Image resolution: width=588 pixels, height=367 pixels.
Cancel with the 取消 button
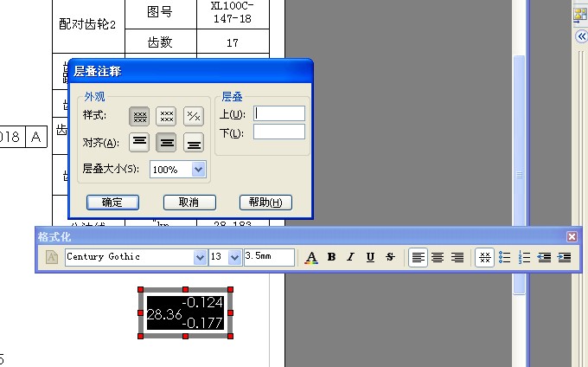189,203
